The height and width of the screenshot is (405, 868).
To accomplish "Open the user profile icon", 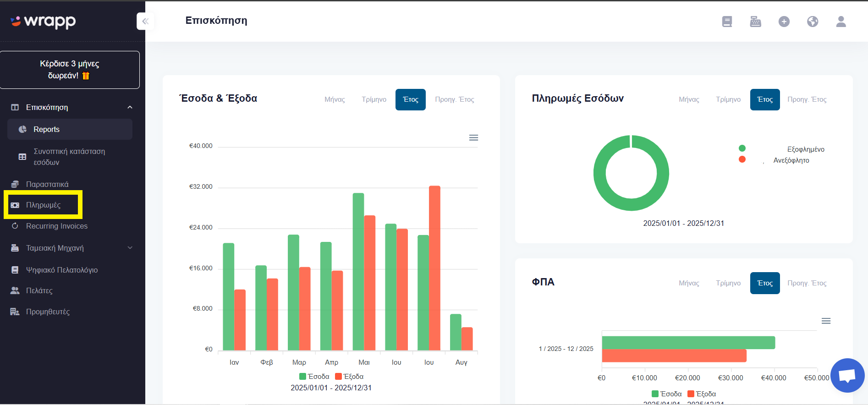I will click(841, 22).
